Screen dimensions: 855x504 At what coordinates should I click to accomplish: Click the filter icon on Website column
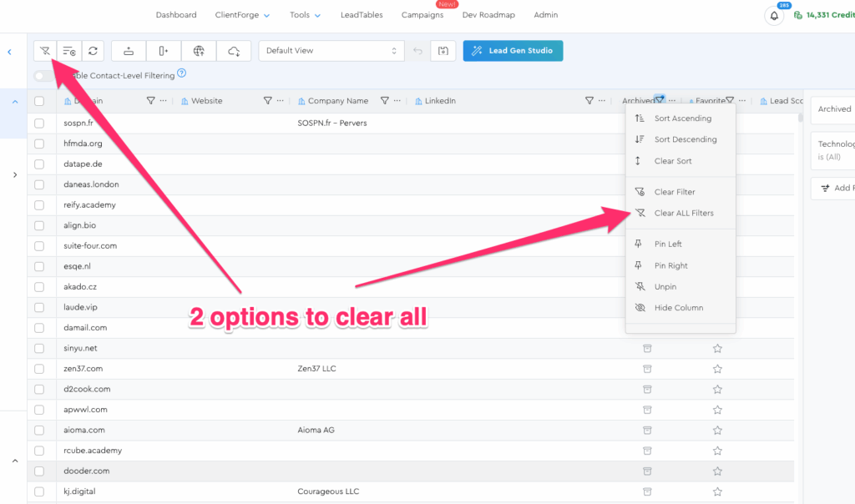pos(267,101)
